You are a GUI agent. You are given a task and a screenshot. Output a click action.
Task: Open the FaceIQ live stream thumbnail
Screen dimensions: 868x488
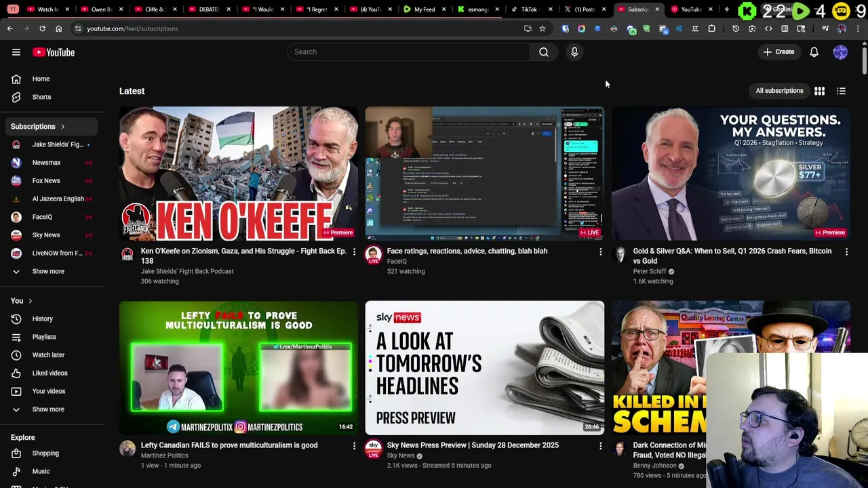pos(484,174)
